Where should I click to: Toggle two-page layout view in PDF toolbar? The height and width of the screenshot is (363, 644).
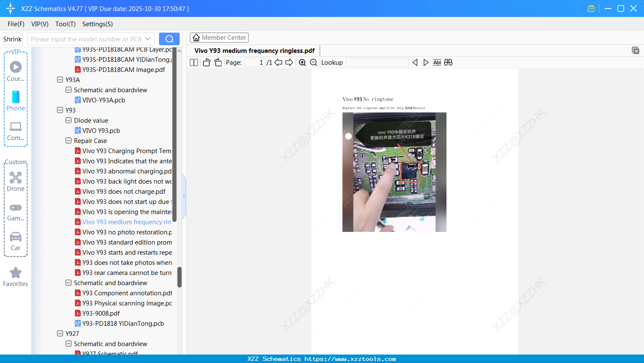pos(194,63)
